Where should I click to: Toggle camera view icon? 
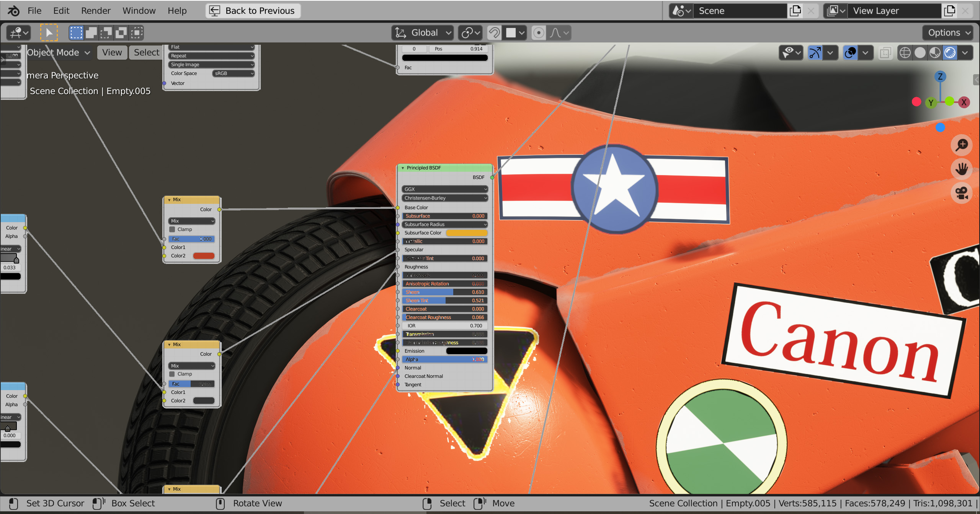click(x=962, y=193)
